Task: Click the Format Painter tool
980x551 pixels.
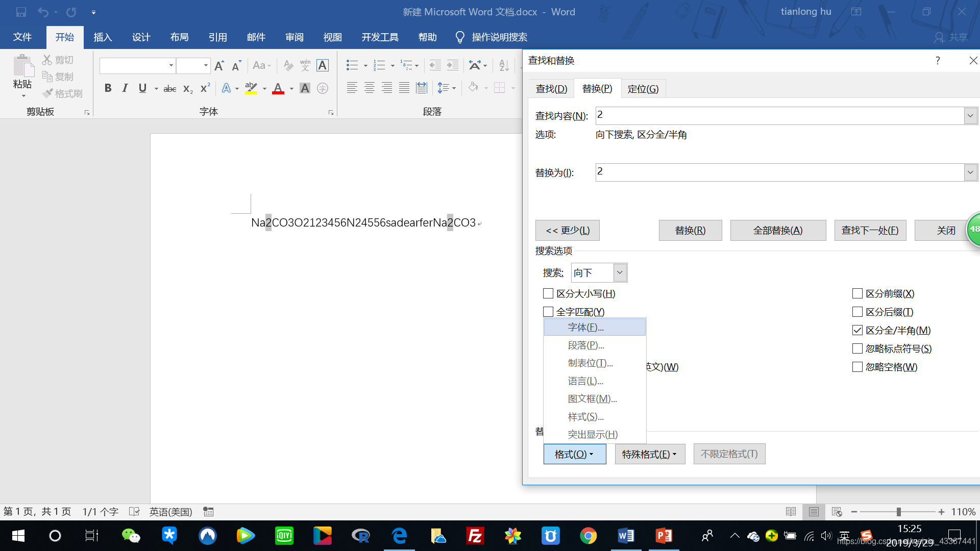Action: click(62, 93)
